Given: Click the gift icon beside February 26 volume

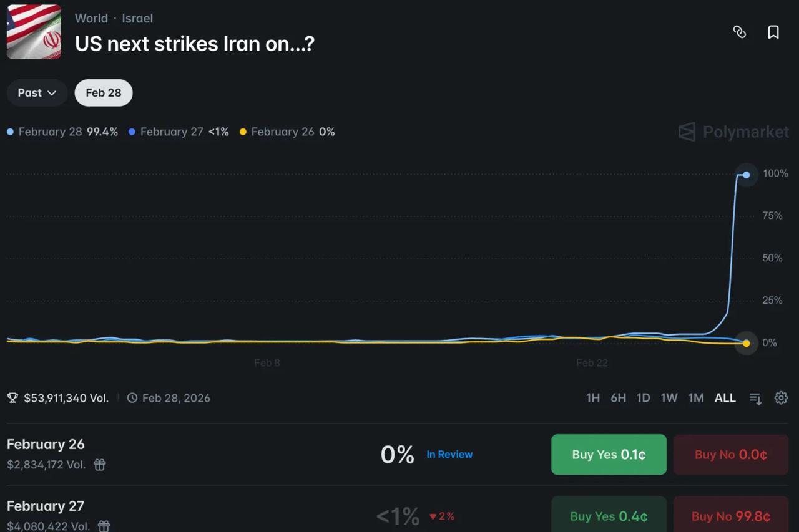Looking at the screenshot, I should (99, 465).
